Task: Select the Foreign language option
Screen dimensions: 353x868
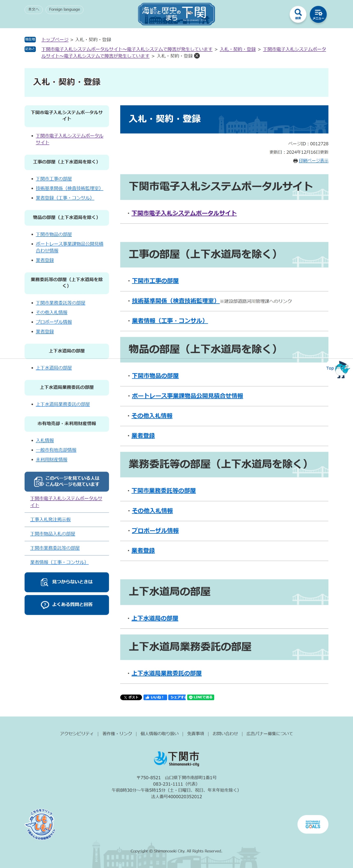Action: point(64,9)
